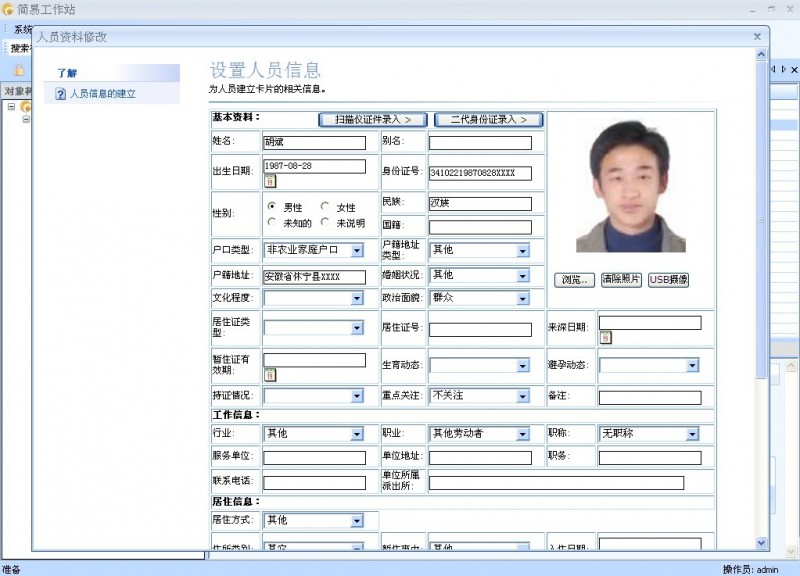The width and height of the screenshot is (800, 576).
Task: Open the 行业 dropdown
Action: coord(357,434)
